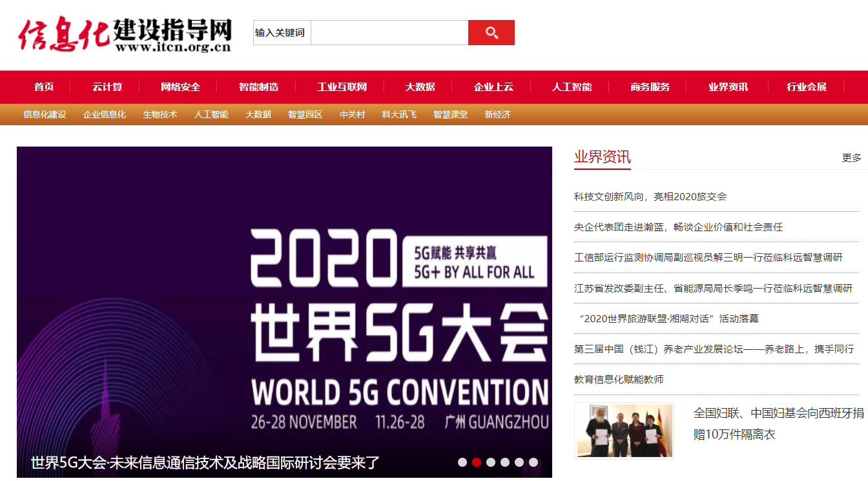The image size is (868, 481).
Task: Navigate to 人工智能 in red navbar
Action: pyautogui.click(x=572, y=87)
